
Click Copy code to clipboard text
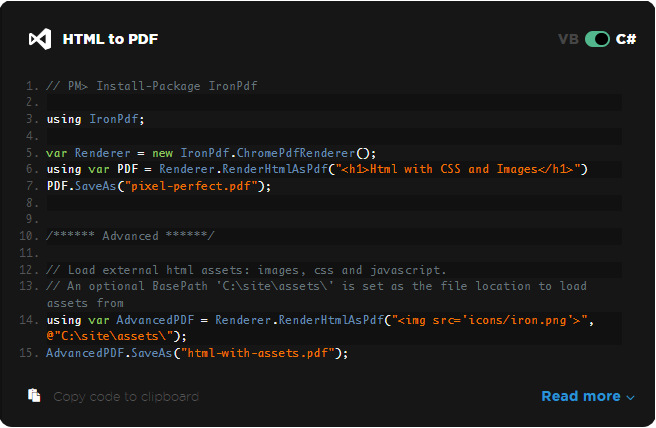126,397
